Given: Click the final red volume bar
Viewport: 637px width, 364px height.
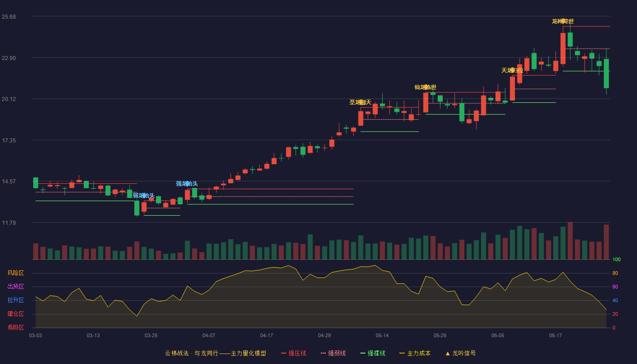Looking at the screenshot, I should [x=606, y=242].
